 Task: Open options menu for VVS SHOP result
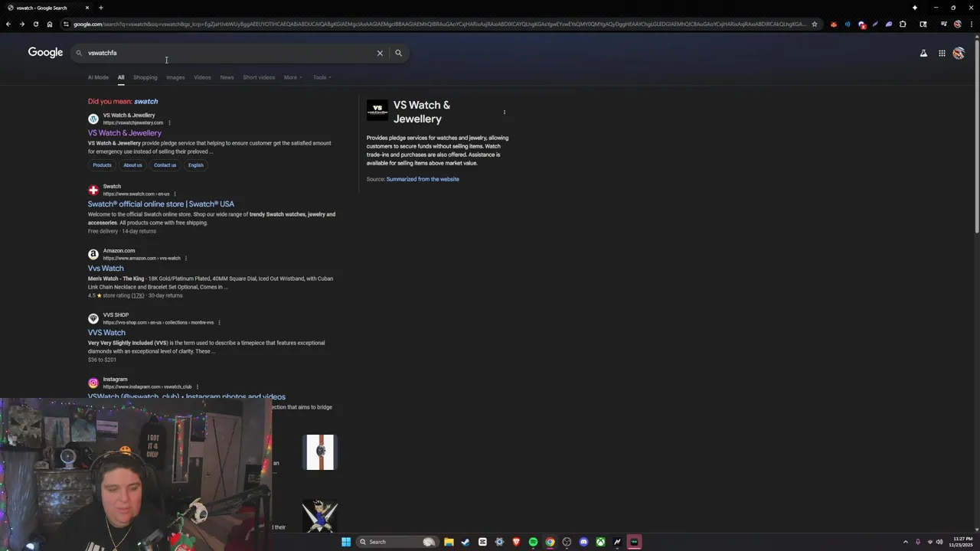pyautogui.click(x=219, y=322)
